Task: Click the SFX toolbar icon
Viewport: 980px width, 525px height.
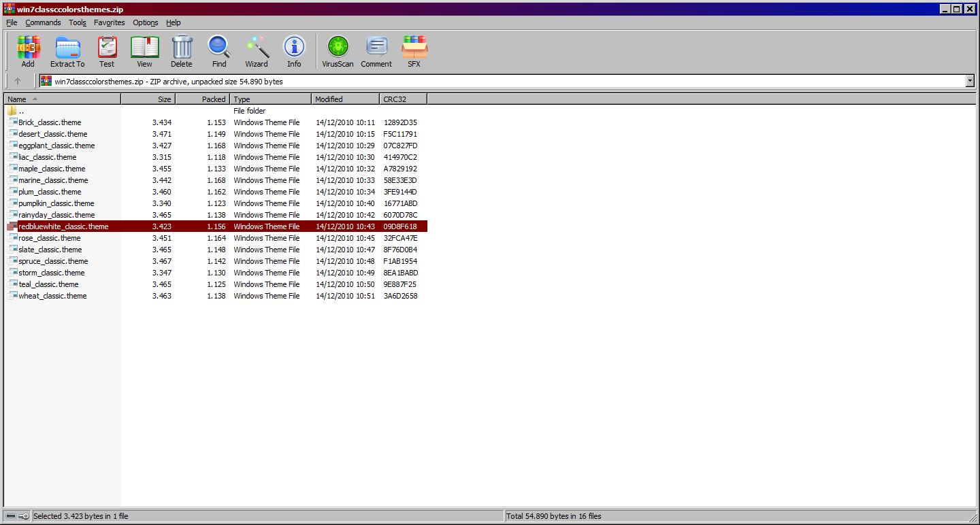Action: pyautogui.click(x=414, y=47)
